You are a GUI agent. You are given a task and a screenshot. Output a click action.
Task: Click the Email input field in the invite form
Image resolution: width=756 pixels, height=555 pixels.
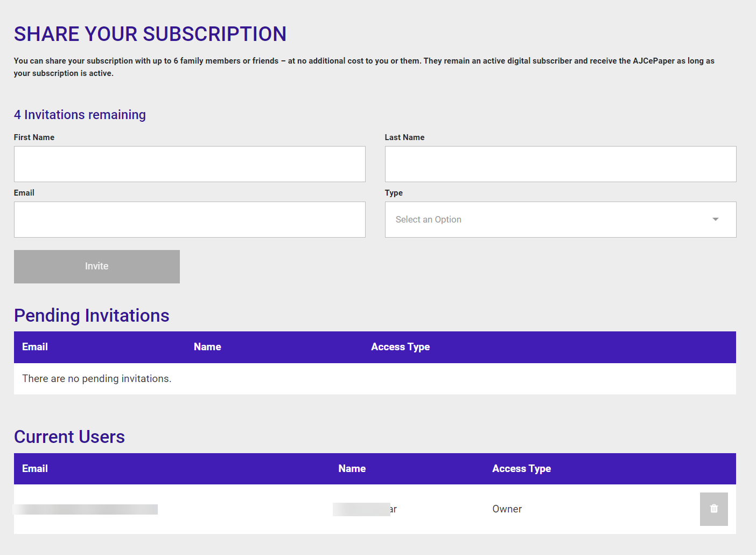[190, 219]
